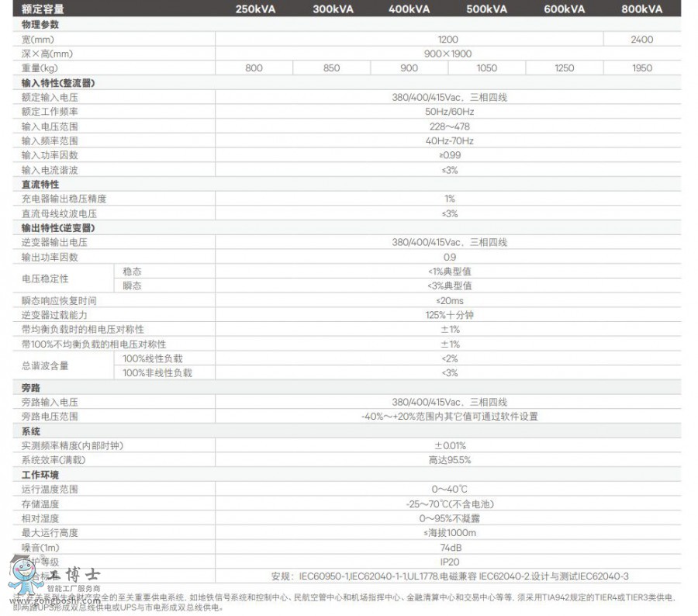Select the 50Hz/60Hz rated frequency value
Viewport: 698px width, 616px height.
[449, 112]
